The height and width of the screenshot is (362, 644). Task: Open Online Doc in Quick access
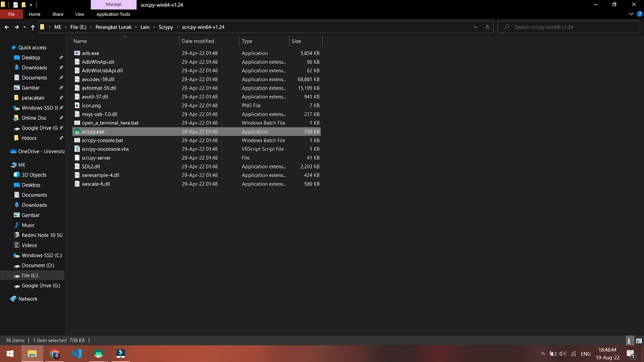[34, 118]
